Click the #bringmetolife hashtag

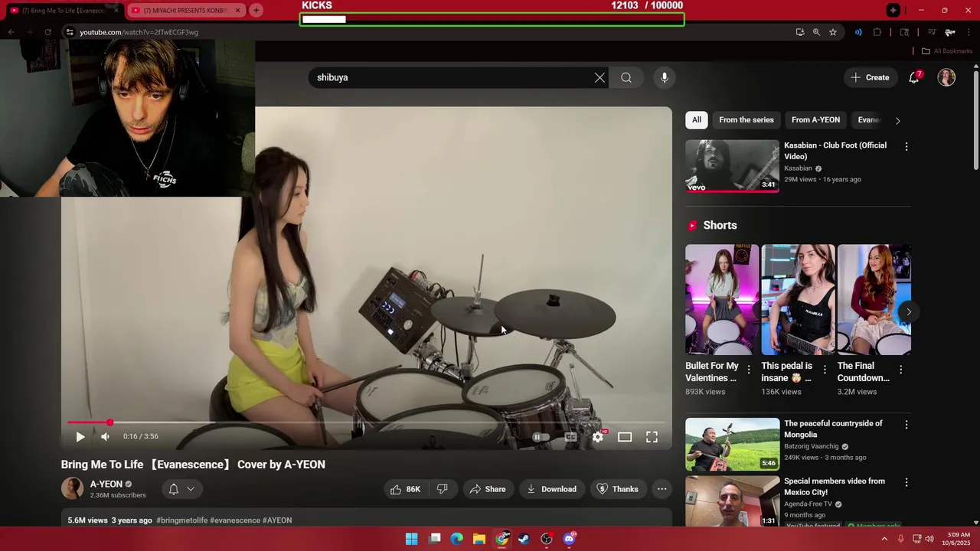pyautogui.click(x=181, y=520)
